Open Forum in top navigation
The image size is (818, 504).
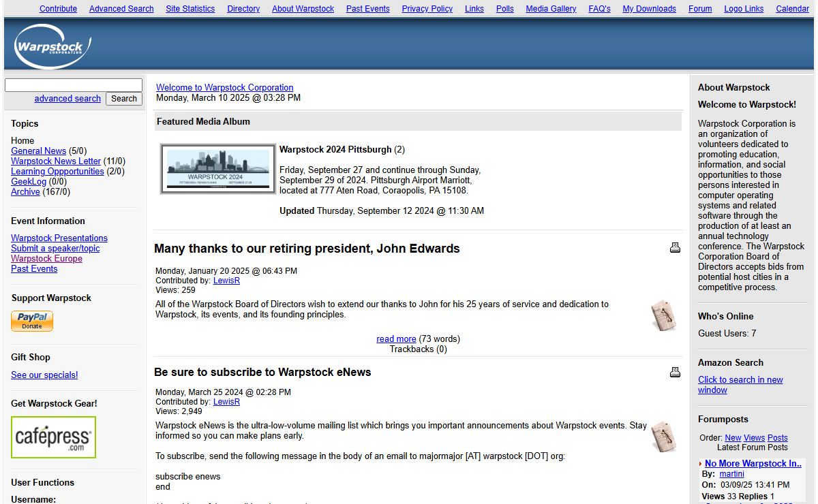[x=700, y=9]
